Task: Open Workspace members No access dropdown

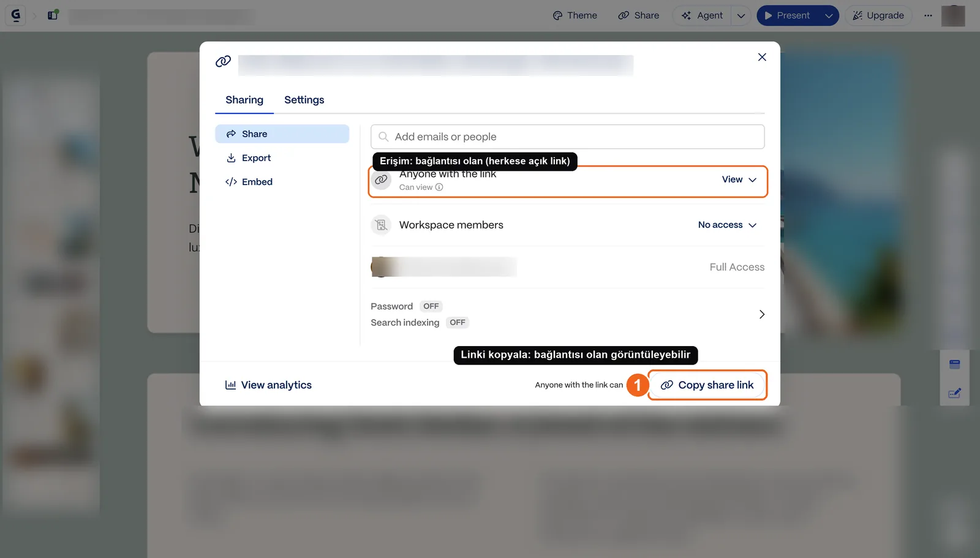Action: (x=728, y=225)
